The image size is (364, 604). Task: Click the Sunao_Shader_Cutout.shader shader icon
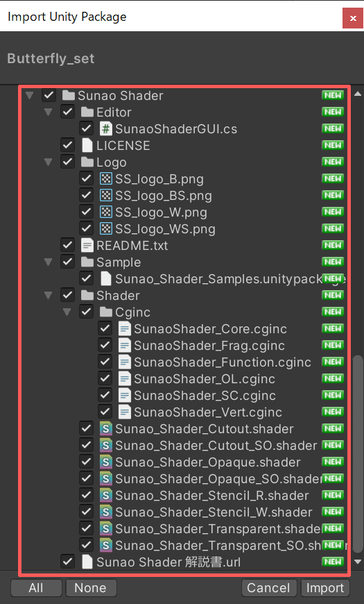click(106, 428)
